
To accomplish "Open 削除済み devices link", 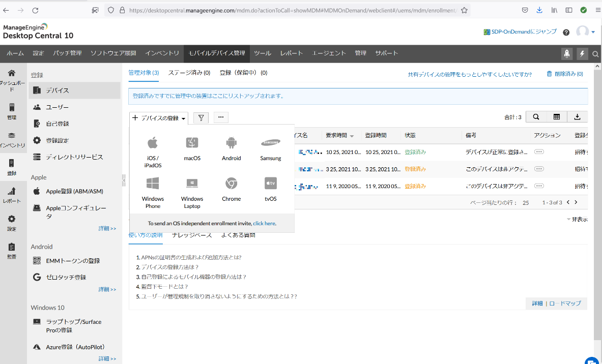I will [564, 74].
